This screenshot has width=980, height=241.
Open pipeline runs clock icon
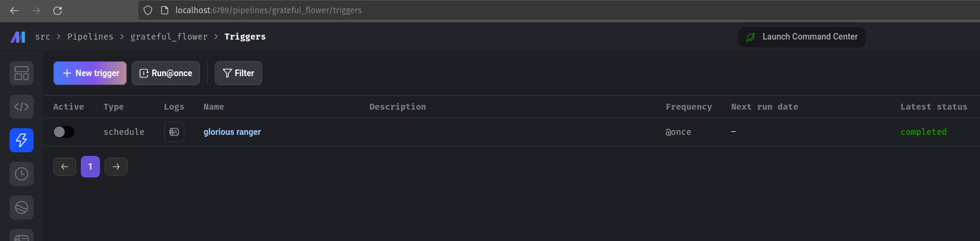22,174
